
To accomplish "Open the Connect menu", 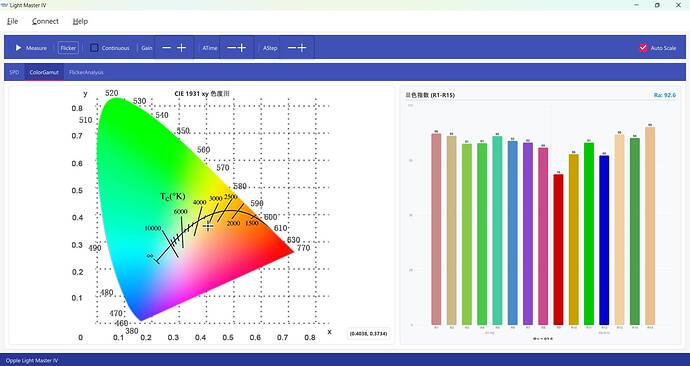I will click(x=45, y=21).
